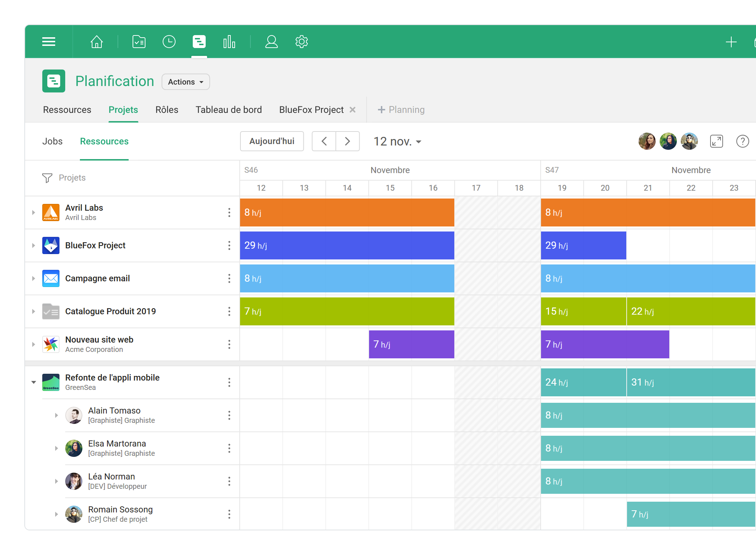
Task: Open Nouveau site web row options menu
Action: pyautogui.click(x=229, y=344)
